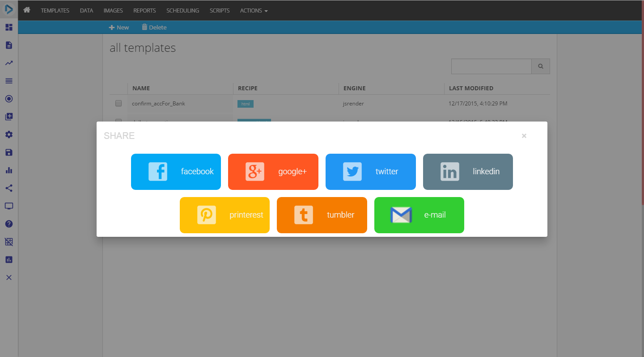The width and height of the screenshot is (644, 357).
Task: Click the boxed chart report sidebar icon
Action: pyautogui.click(x=9, y=260)
